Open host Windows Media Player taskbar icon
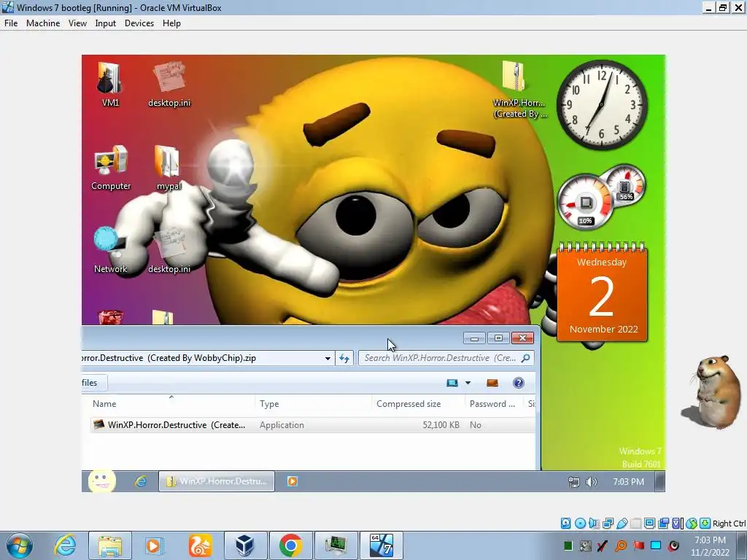This screenshot has width=747, height=560. click(153, 545)
